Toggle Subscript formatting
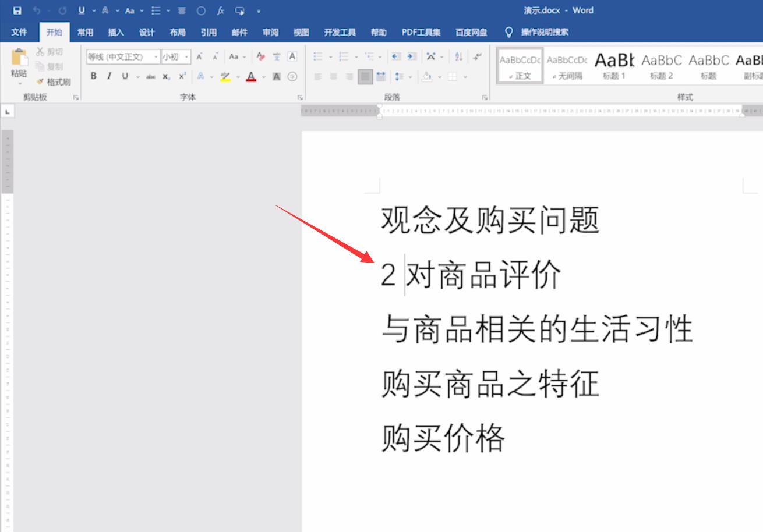The width and height of the screenshot is (763, 532). click(167, 76)
